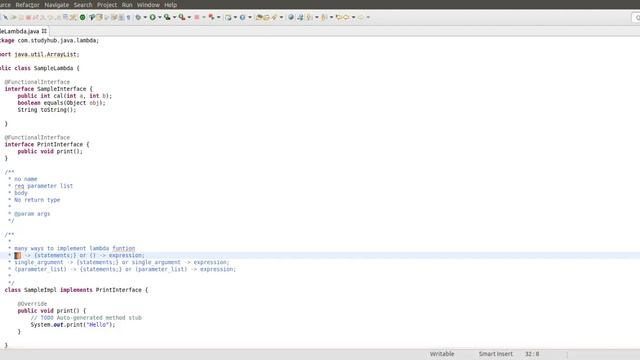Toggle Use Step Filters icon
The width and height of the screenshot is (640, 360).
coord(73,17)
